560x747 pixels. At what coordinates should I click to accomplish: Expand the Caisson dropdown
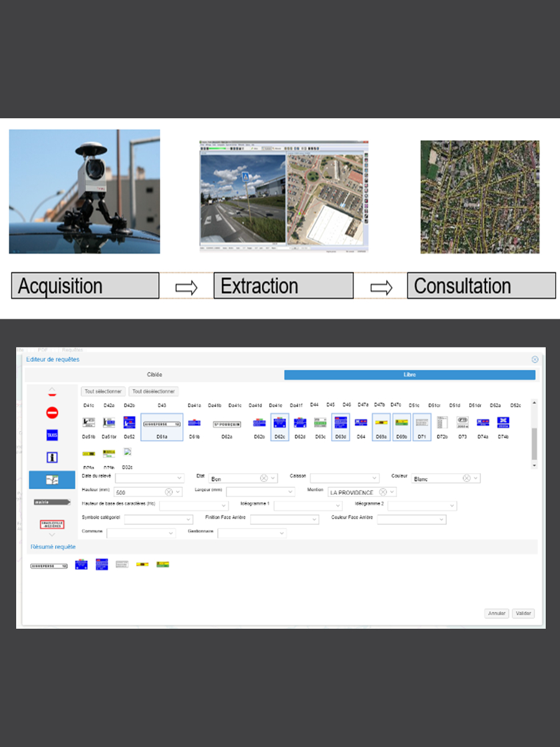[x=375, y=478]
